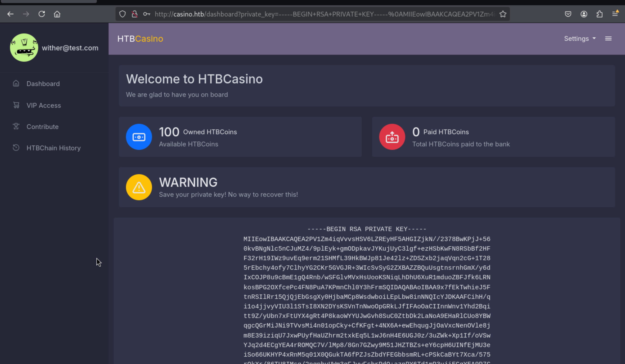The width and height of the screenshot is (625, 364).
Task: Open the Contribute sidebar link
Action: pos(42,127)
